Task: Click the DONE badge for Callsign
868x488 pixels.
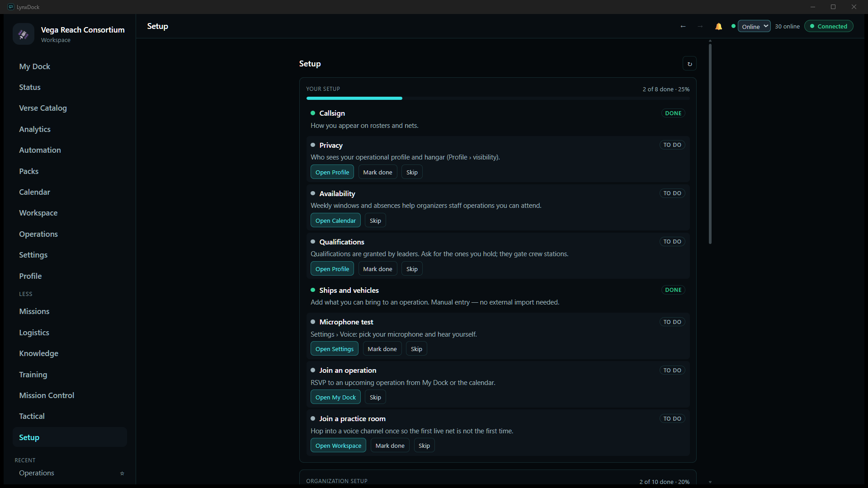Action: pyautogui.click(x=673, y=113)
